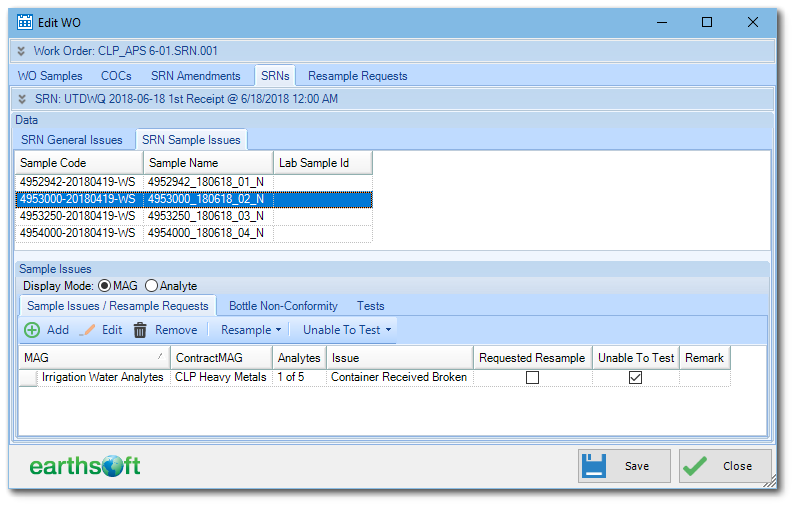Click the Edit pencil icon
The width and height of the screenshot is (793, 505).
pyautogui.click(x=87, y=330)
